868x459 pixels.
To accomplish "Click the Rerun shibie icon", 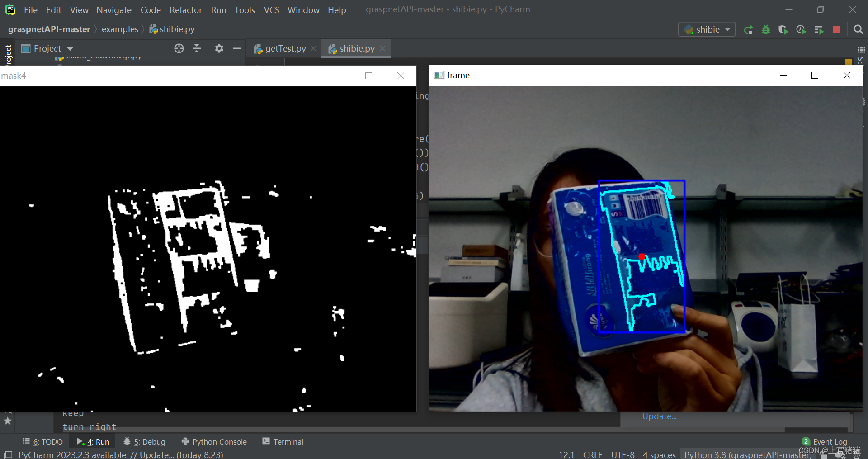I will click(x=748, y=30).
